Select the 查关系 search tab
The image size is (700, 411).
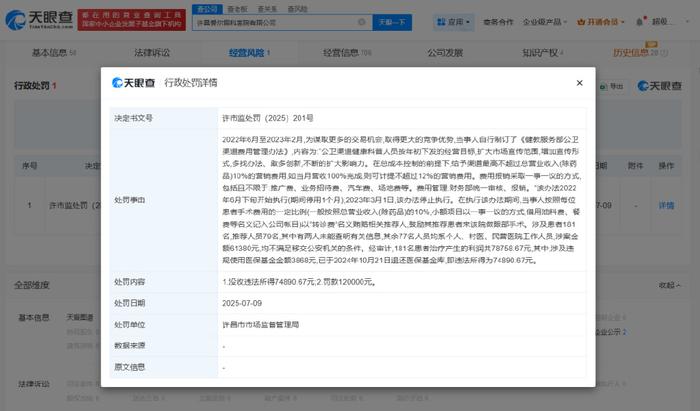tap(267, 9)
